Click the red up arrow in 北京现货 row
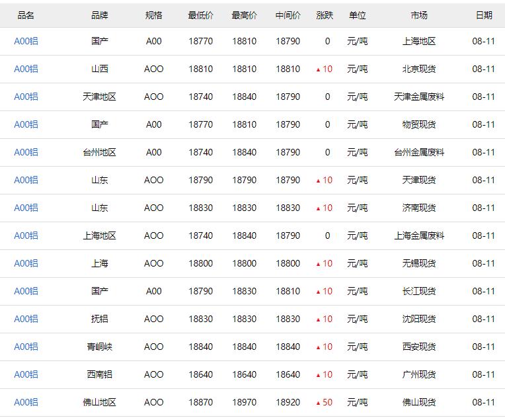The width and height of the screenshot is (505, 420). [x=318, y=69]
